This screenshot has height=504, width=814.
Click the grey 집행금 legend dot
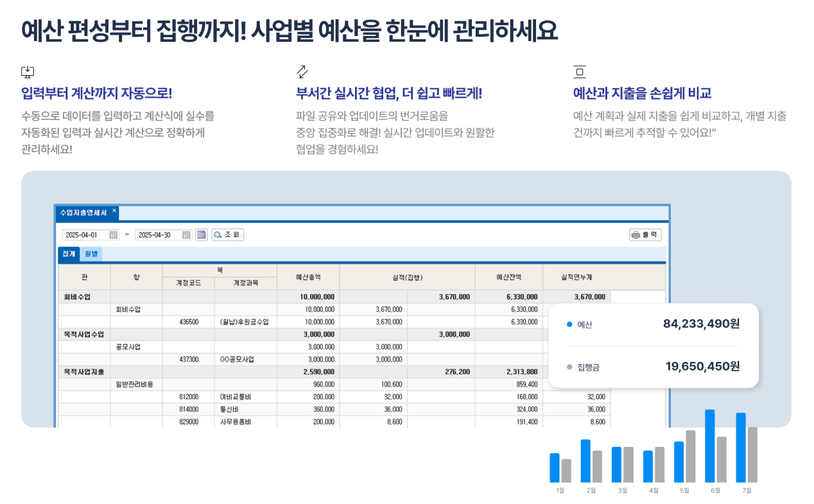click(569, 367)
